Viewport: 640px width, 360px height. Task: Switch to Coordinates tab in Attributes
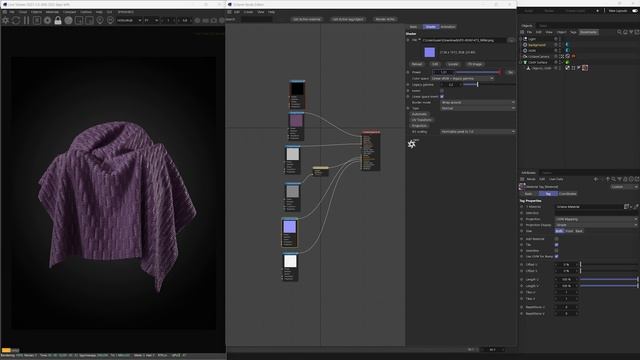[568, 194]
